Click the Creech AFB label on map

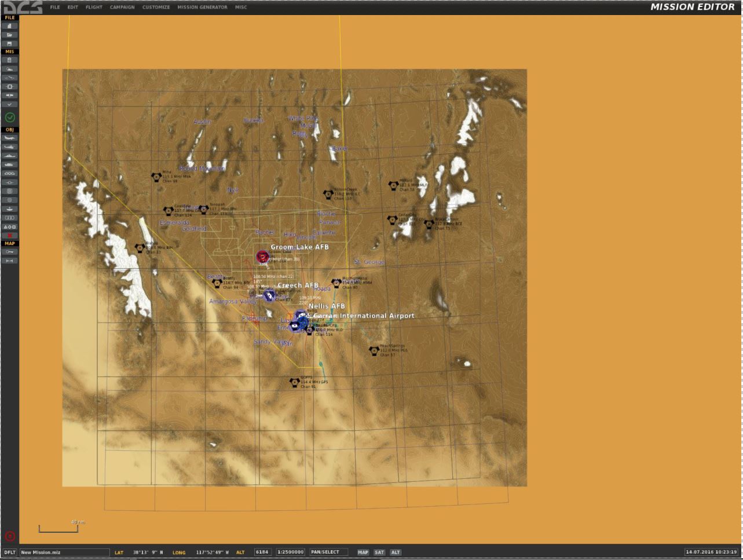pos(298,286)
